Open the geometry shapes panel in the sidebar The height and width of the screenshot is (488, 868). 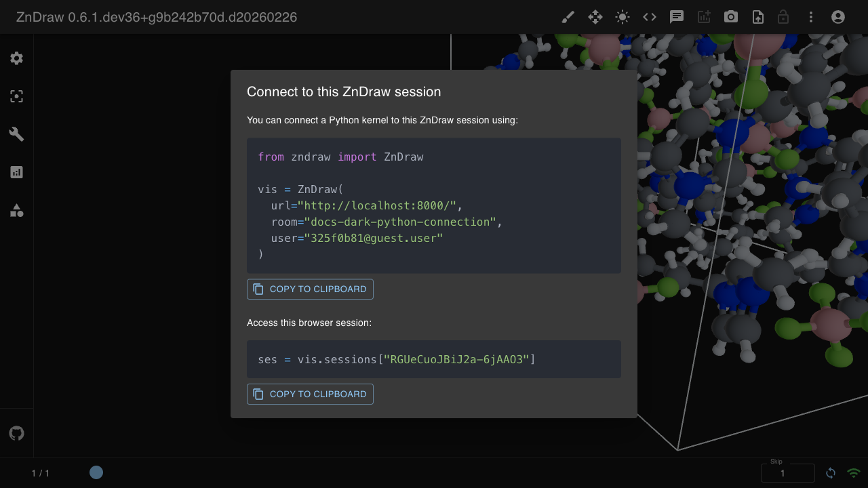point(16,210)
